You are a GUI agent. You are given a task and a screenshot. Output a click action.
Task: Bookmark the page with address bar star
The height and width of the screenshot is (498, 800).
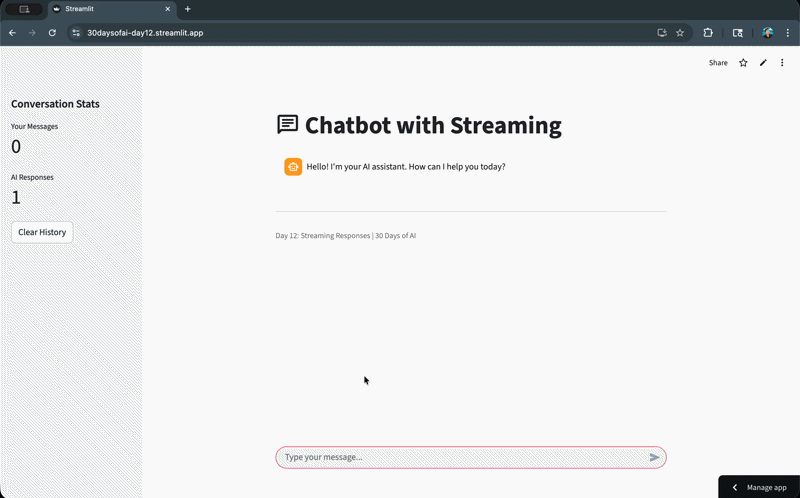pyautogui.click(x=680, y=32)
